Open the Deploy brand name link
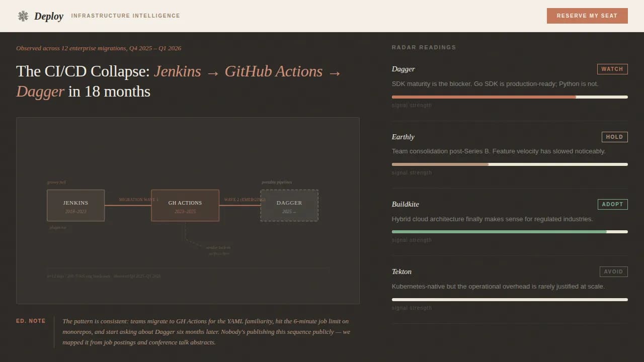Viewport: 644px width, 362px height. coord(49,16)
